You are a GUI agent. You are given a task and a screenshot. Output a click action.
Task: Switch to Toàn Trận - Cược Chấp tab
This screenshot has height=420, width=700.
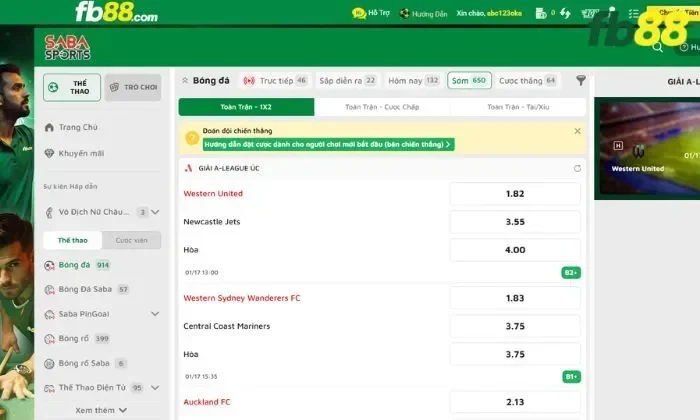pyautogui.click(x=381, y=107)
